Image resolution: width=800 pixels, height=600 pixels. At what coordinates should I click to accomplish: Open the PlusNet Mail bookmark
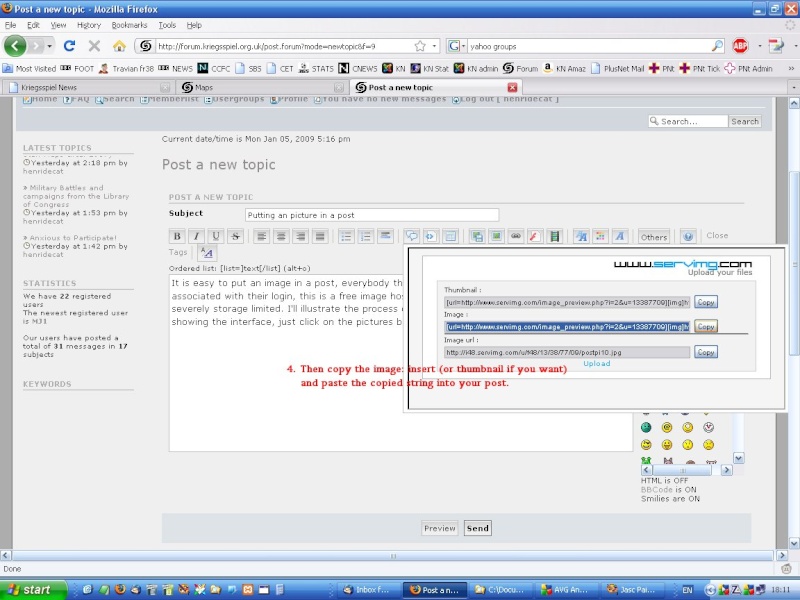tap(618, 68)
